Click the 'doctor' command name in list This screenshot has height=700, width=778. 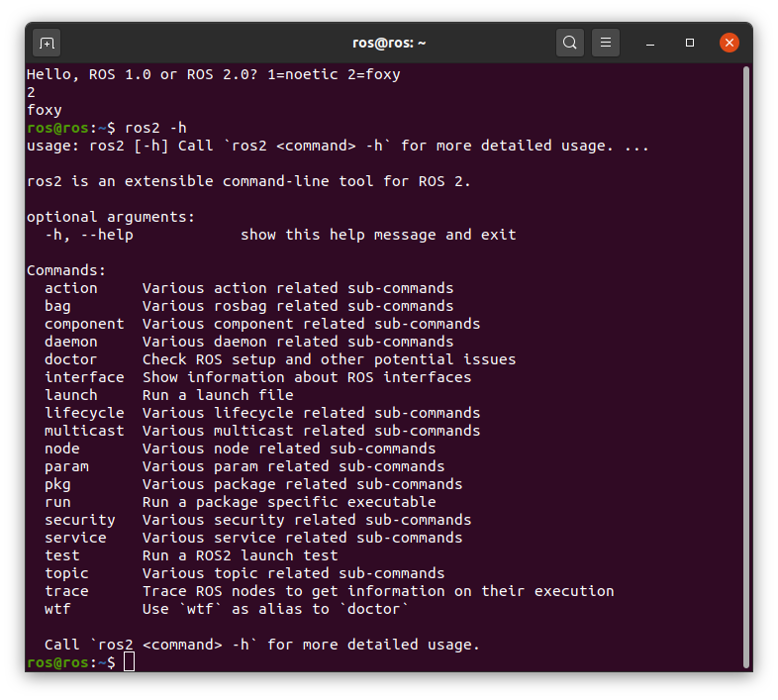pyautogui.click(x=71, y=359)
